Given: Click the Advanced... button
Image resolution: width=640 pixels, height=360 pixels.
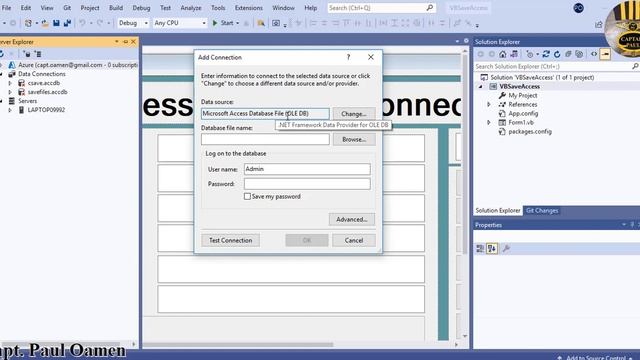Looking at the screenshot, I should coord(351,220).
